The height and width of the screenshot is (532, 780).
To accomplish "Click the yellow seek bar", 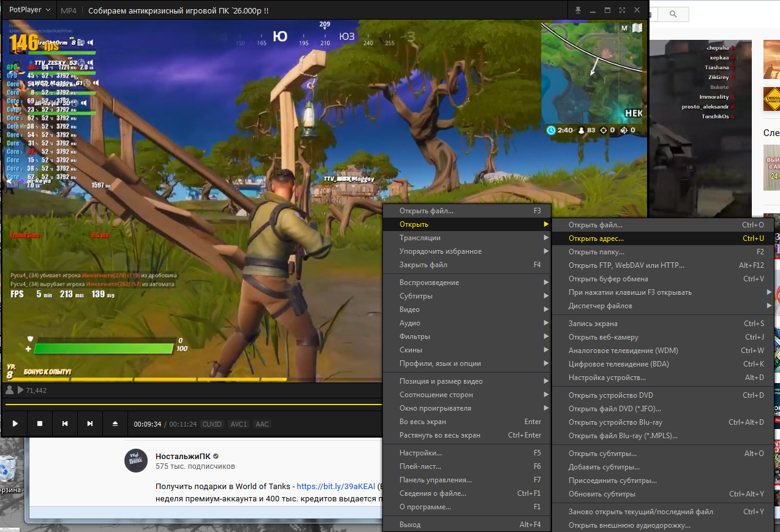I will pyautogui.click(x=184, y=405).
